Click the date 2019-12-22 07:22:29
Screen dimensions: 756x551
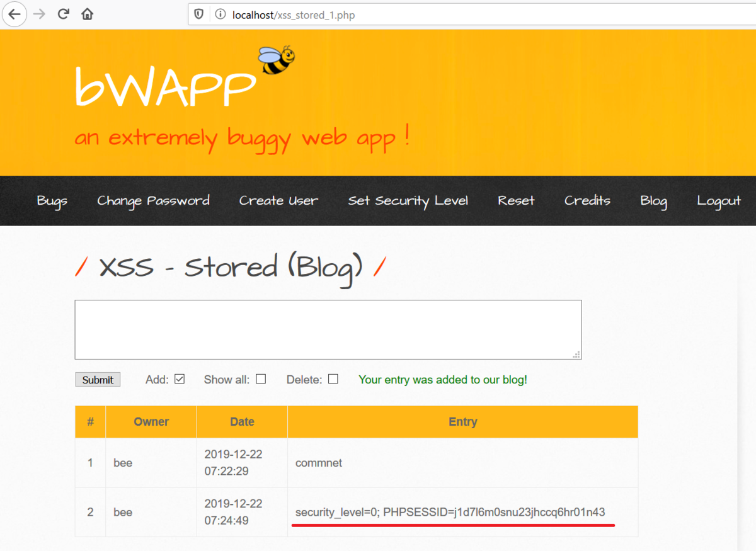pos(234,463)
